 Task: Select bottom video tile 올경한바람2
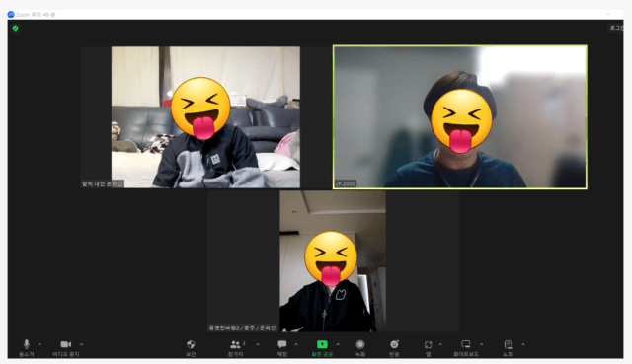[333, 261]
